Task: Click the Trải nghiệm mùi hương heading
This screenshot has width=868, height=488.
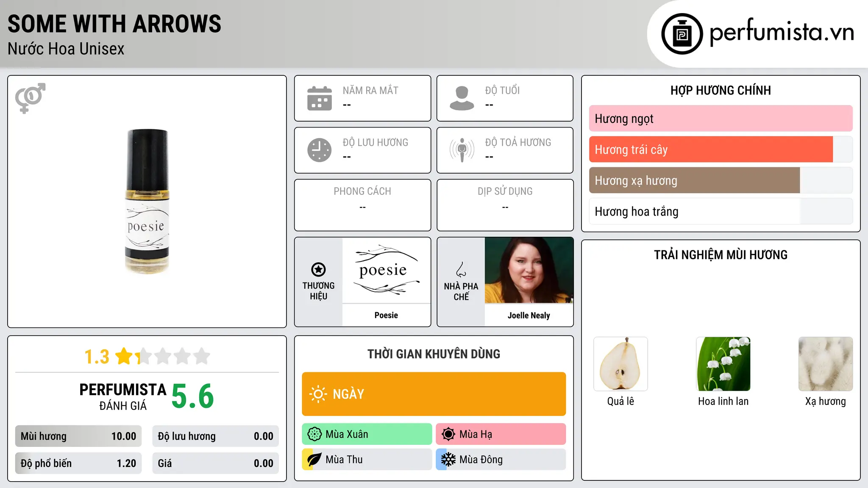Action: 721,255
